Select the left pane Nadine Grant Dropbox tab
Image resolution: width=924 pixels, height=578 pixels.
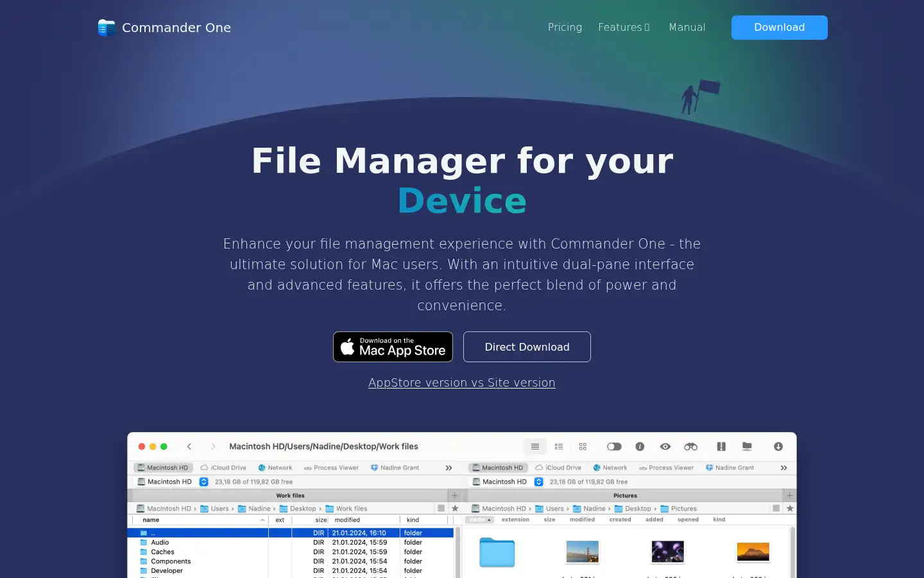coord(395,468)
